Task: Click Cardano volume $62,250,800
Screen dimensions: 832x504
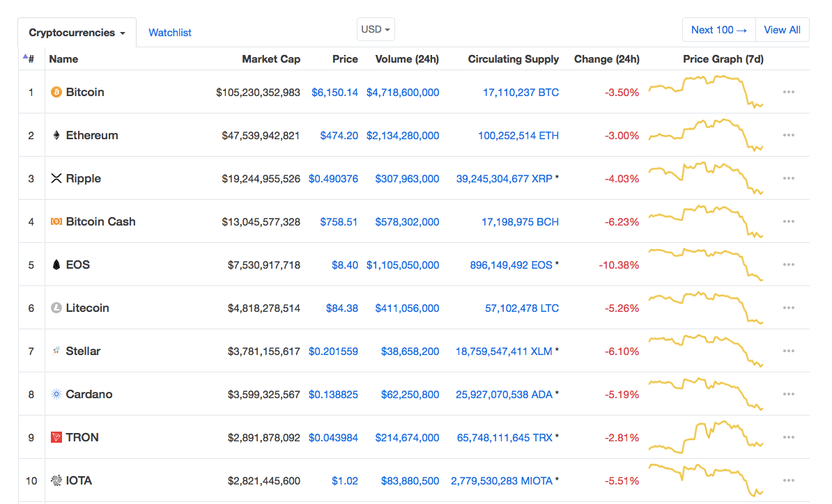Action: coord(410,395)
